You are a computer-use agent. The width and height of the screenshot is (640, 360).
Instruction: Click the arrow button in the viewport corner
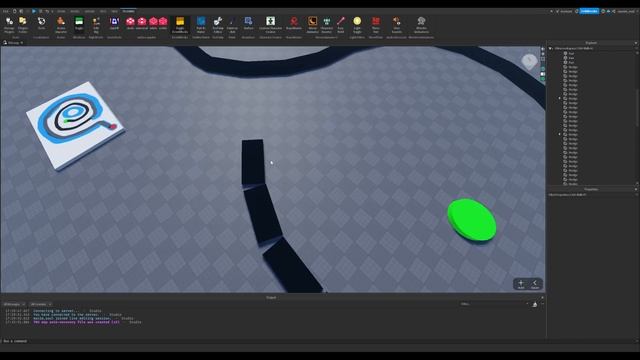point(535,284)
